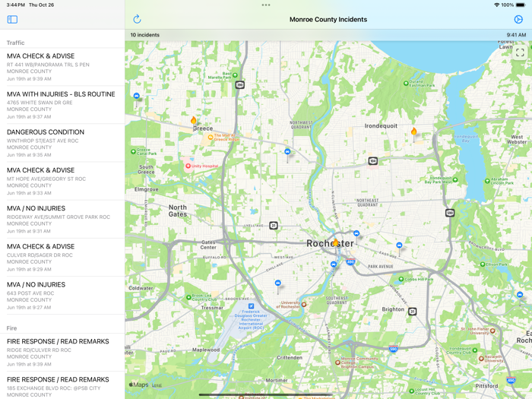Tap the St. John Fisher University pin
Screen dimensions: 532x399
[x=492, y=331]
